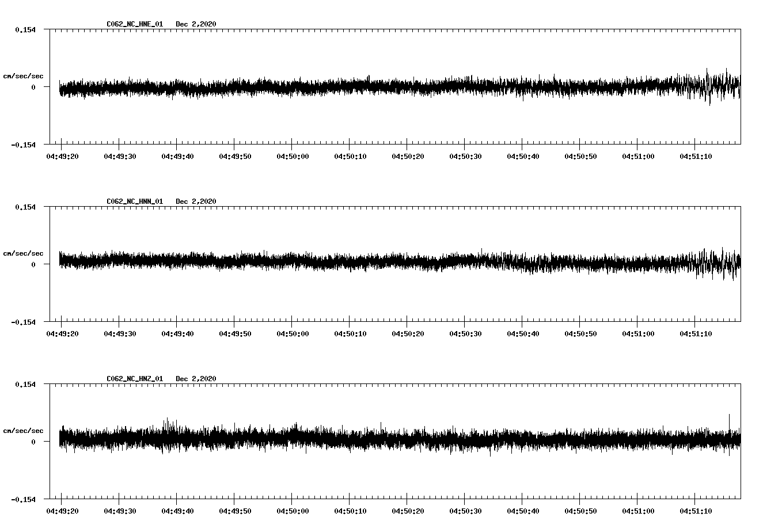Click the cm/sec/sec axis label on top plot

[x=24, y=75]
